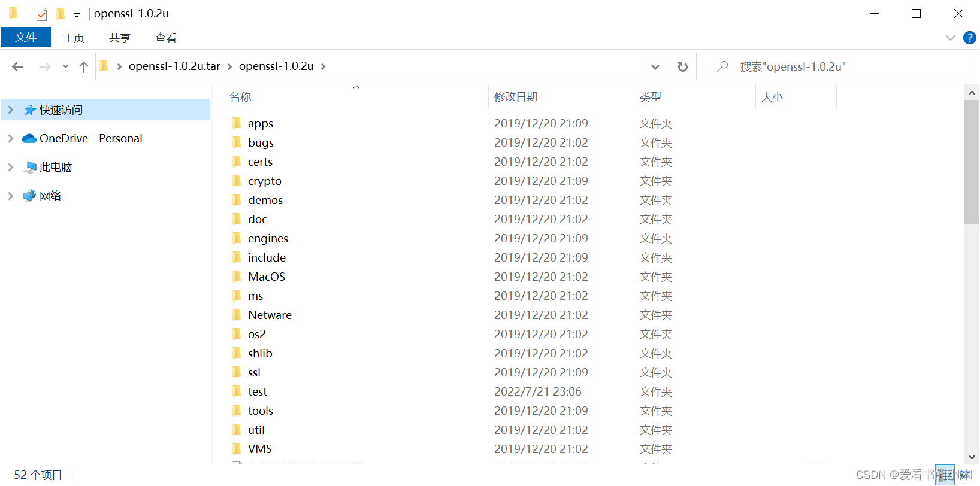The width and height of the screenshot is (980, 486).
Task: Click the 52 个项目 status bar text
Action: (x=38, y=475)
